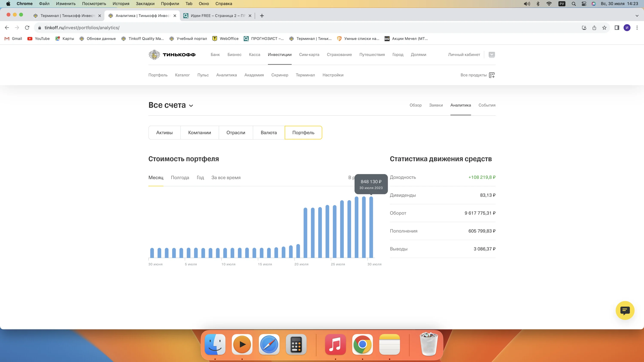Click the 30 июля chart bar

(371, 227)
